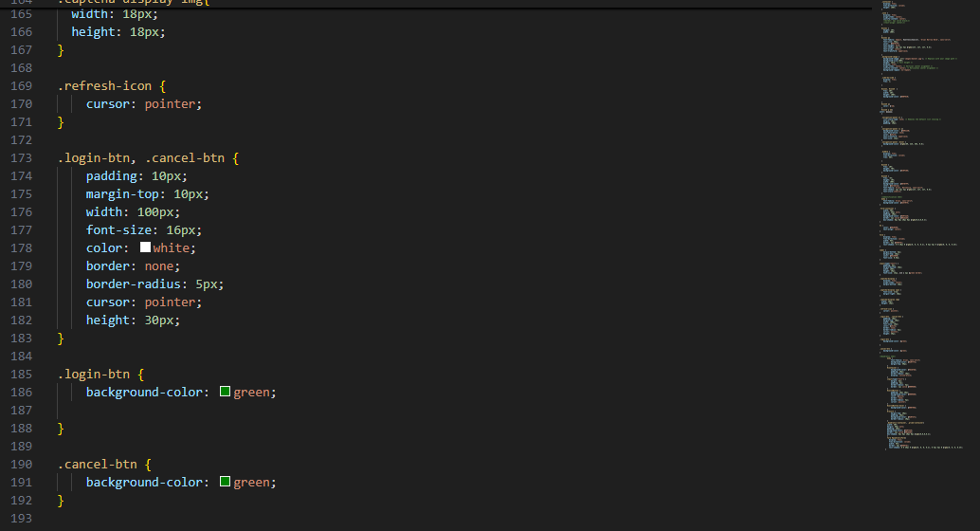Click the minimap code overview
Screen dimensions: 980x531
pyautogui.click(x=922, y=225)
